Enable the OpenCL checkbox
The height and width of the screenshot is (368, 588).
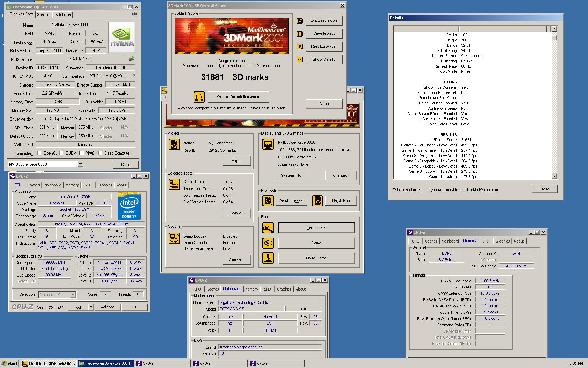coord(40,153)
